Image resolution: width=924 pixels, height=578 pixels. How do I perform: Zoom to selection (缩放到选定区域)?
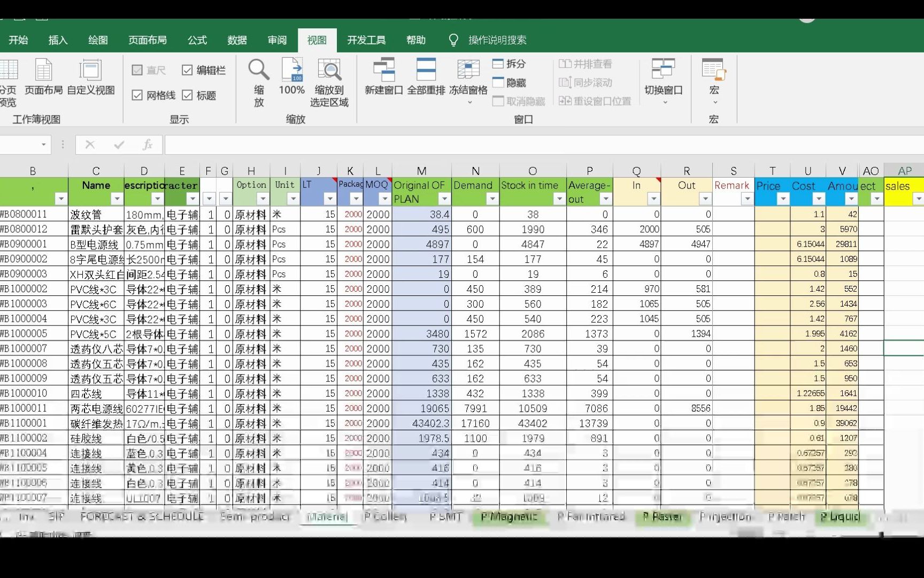329,82
